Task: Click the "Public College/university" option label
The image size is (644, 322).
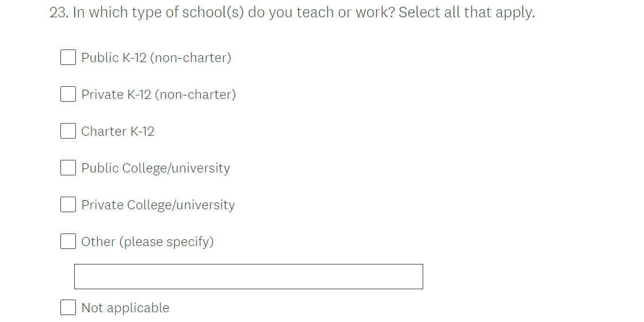Action: point(155,168)
